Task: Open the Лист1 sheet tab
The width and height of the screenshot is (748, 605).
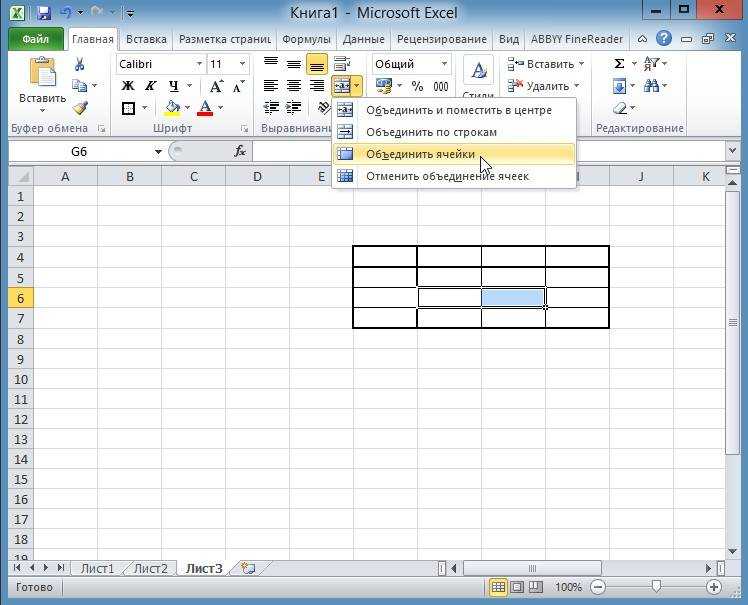Action: point(97,568)
